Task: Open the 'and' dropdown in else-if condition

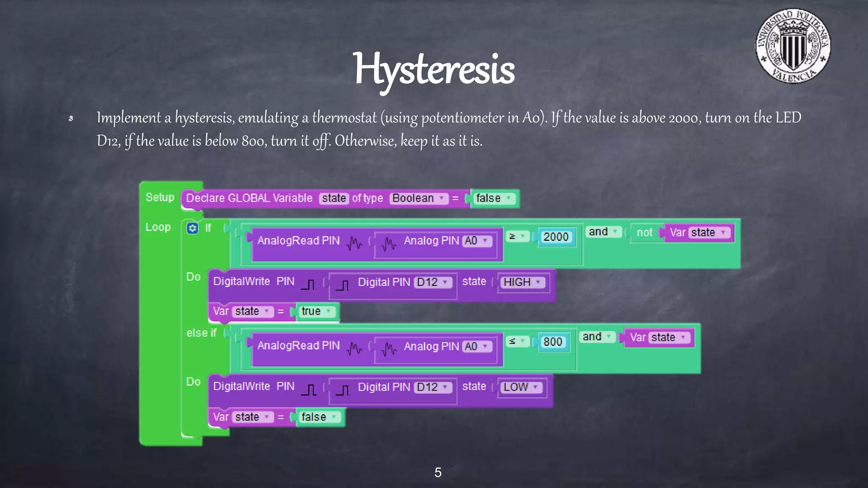Action: point(598,337)
